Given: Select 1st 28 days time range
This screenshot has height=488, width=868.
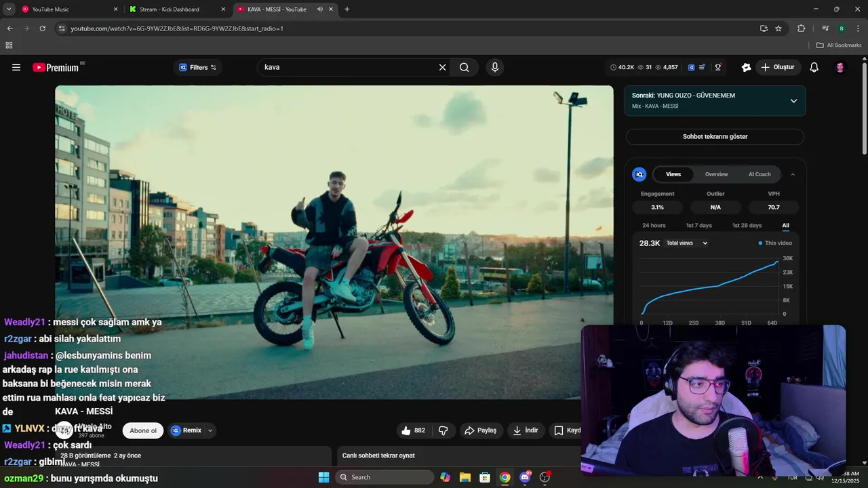Looking at the screenshot, I should [747, 225].
